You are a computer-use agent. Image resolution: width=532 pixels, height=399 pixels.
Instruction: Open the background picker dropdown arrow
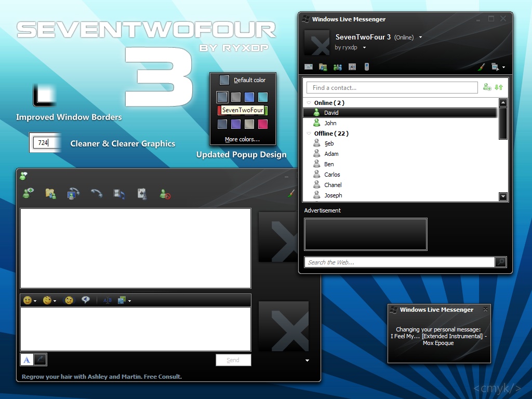pyautogui.click(x=129, y=301)
